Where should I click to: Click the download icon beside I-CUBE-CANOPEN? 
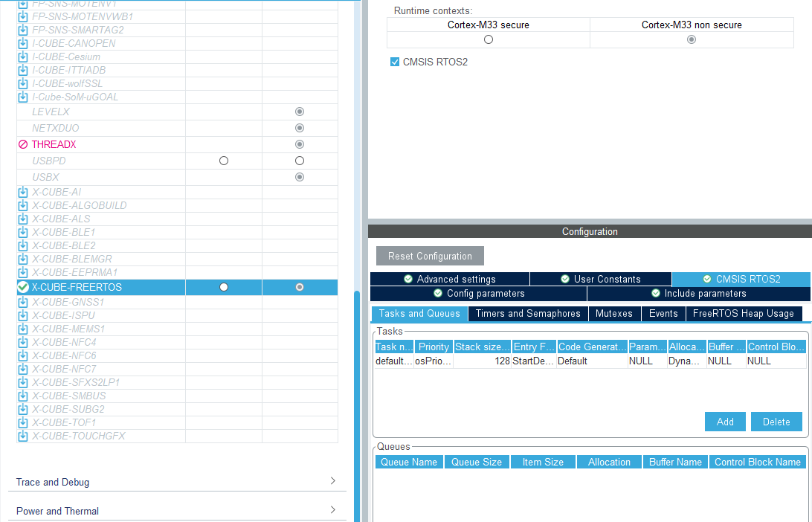pos(22,43)
